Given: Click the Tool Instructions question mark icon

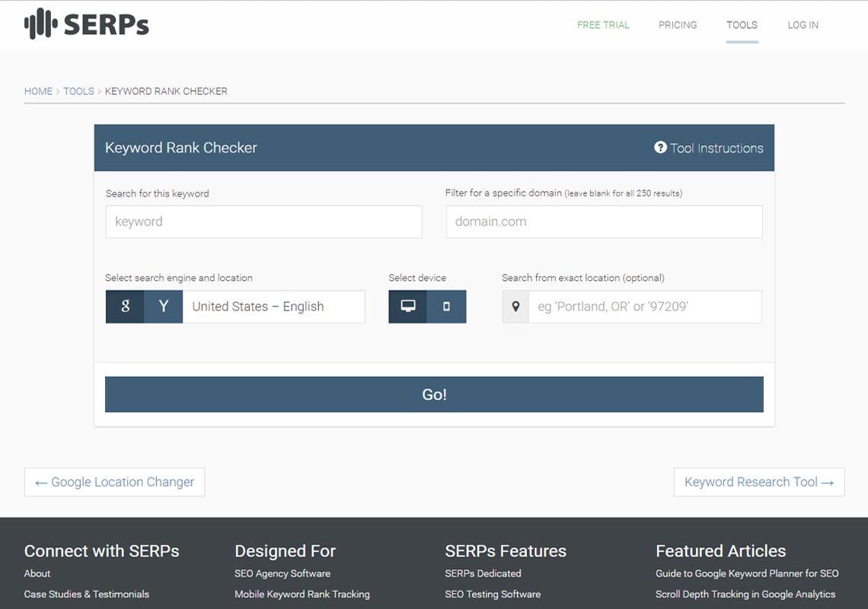Looking at the screenshot, I should [x=660, y=147].
